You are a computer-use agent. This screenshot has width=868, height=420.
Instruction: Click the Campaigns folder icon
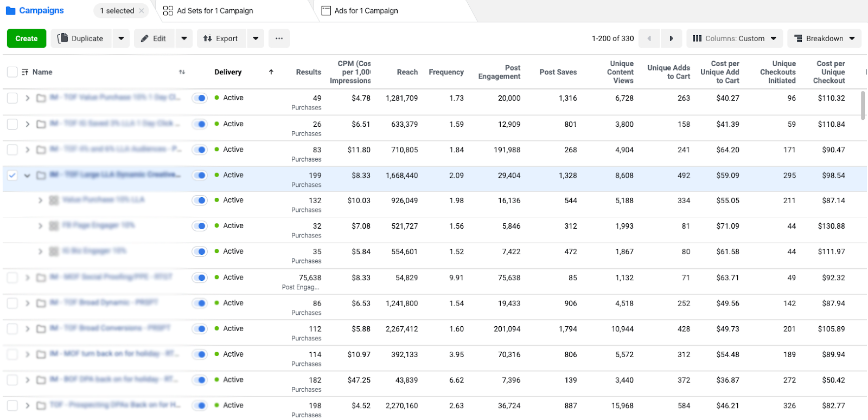coord(10,11)
